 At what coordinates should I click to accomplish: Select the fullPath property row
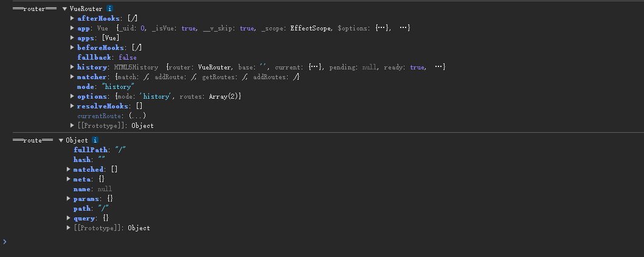[90, 150]
